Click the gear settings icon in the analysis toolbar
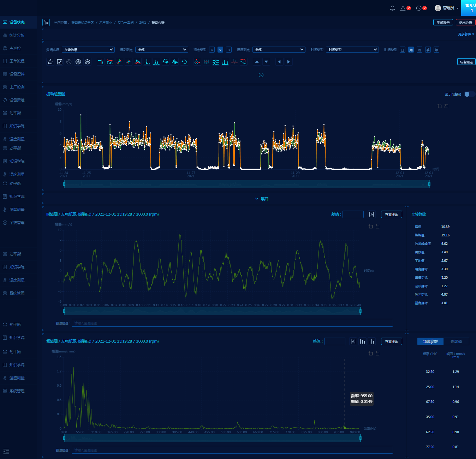The image size is (476, 459). pos(88,62)
